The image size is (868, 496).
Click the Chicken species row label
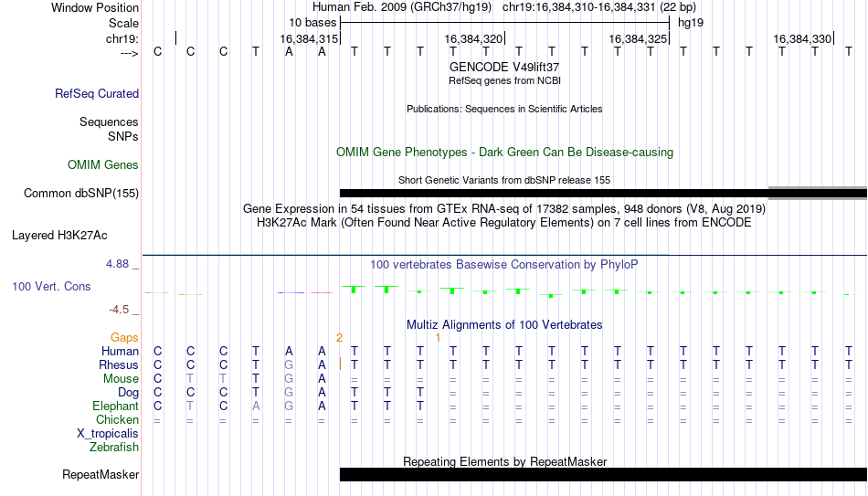[x=117, y=420]
